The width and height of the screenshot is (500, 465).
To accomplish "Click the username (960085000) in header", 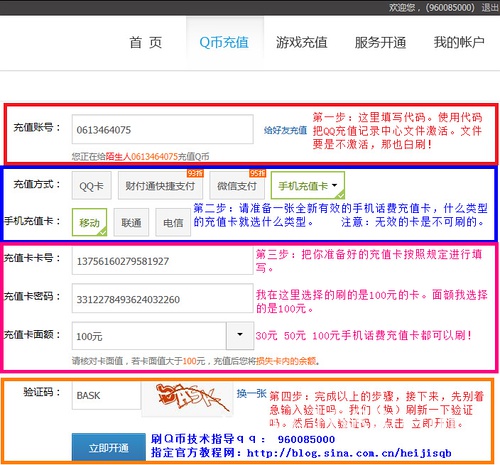I will pos(450,7).
